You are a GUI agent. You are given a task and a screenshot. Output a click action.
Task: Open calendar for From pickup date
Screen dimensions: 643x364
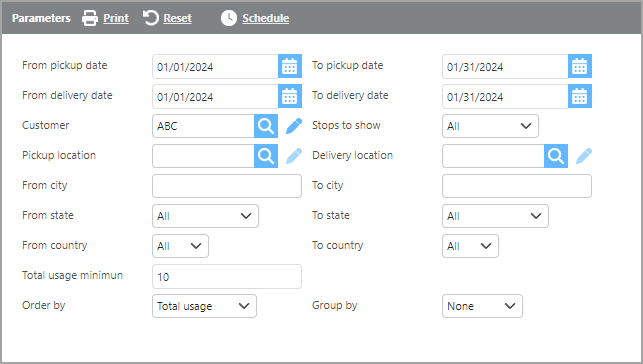coord(290,66)
